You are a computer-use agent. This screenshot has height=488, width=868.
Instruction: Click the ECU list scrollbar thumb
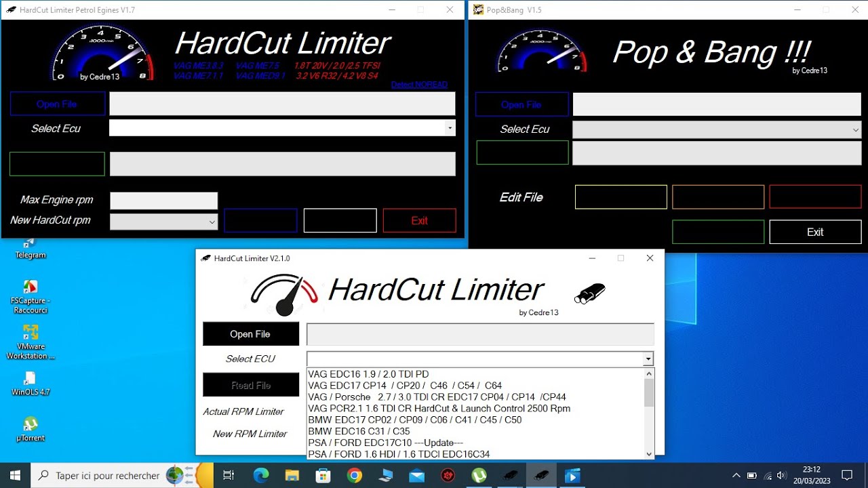tap(649, 392)
